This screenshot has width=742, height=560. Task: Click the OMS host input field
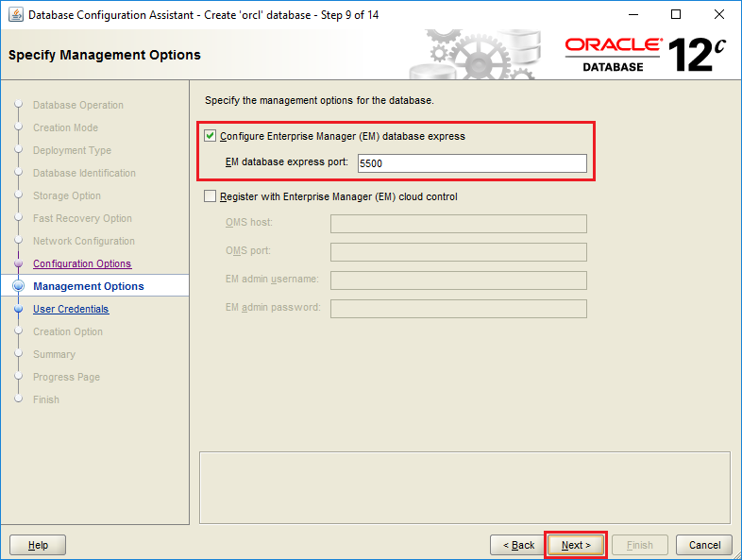coord(459,224)
